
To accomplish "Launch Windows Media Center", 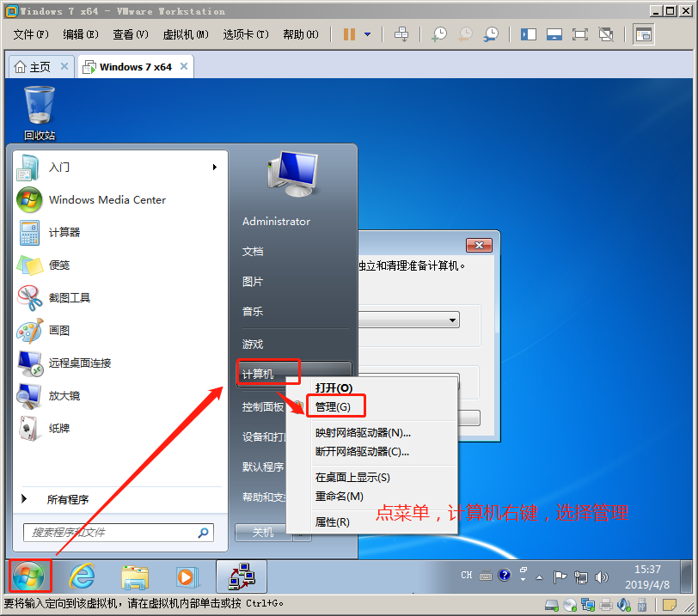I will coord(121,199).
